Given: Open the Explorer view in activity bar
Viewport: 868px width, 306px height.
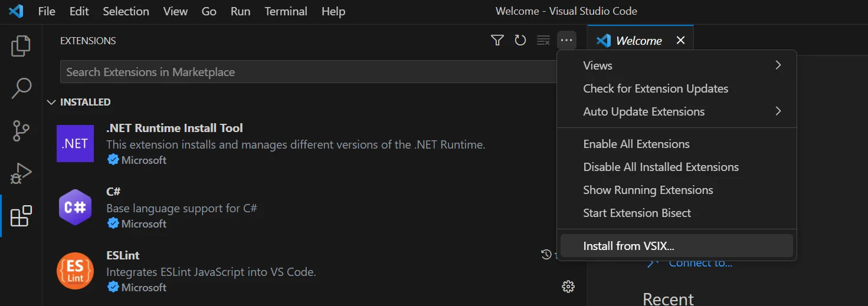Looking at the screenshot, I should click(x=21, y=46).
